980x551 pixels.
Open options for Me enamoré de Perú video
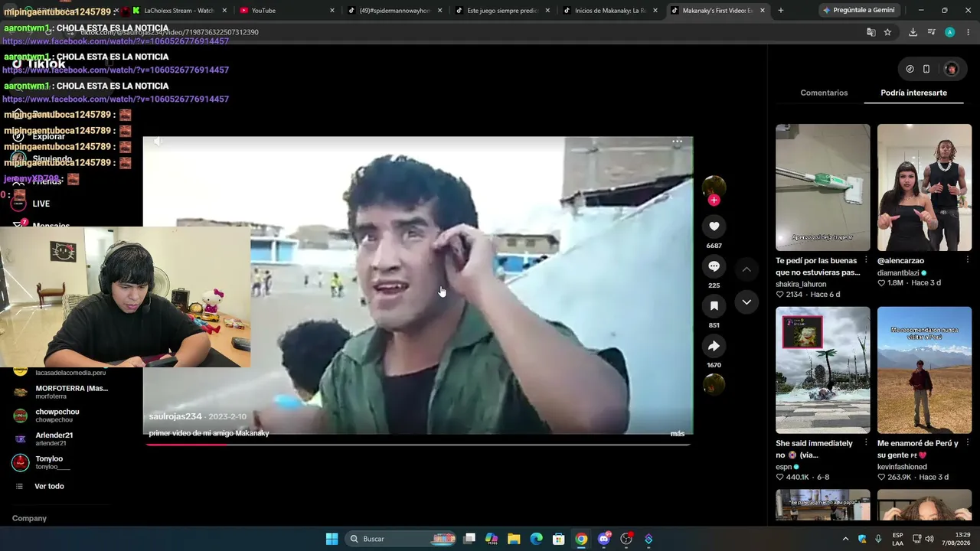click(967, 443)
